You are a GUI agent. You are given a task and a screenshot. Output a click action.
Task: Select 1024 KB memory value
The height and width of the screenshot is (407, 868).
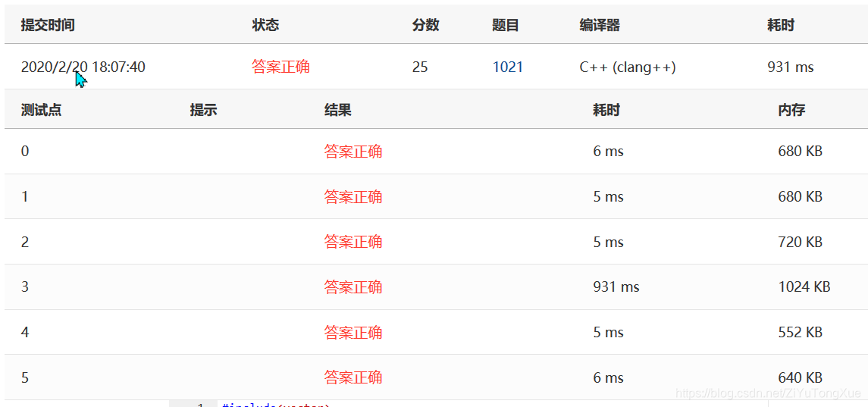[804, 286]
